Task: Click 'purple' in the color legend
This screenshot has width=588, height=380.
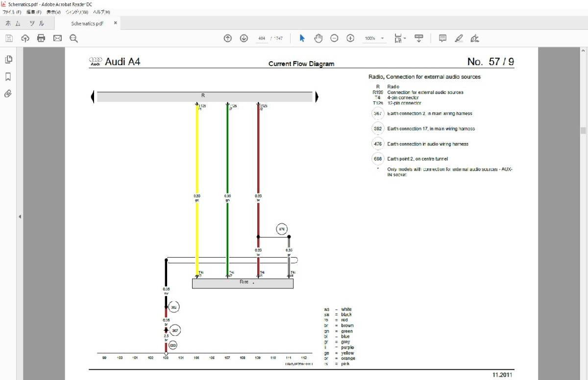Action: (347, 347)
